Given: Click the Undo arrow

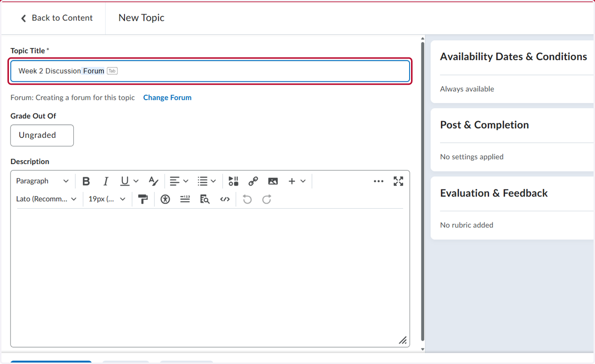Looking at the screenshot, I should [x=247, y=199].
